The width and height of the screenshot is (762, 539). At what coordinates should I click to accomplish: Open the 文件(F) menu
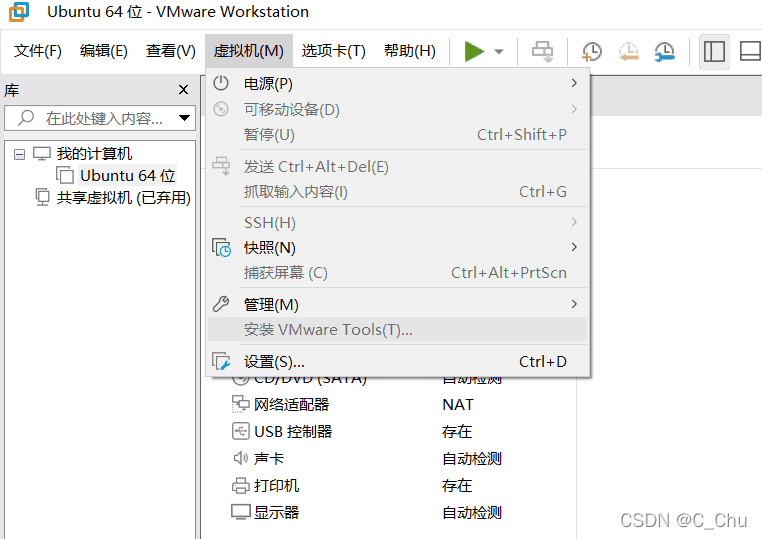37,51
